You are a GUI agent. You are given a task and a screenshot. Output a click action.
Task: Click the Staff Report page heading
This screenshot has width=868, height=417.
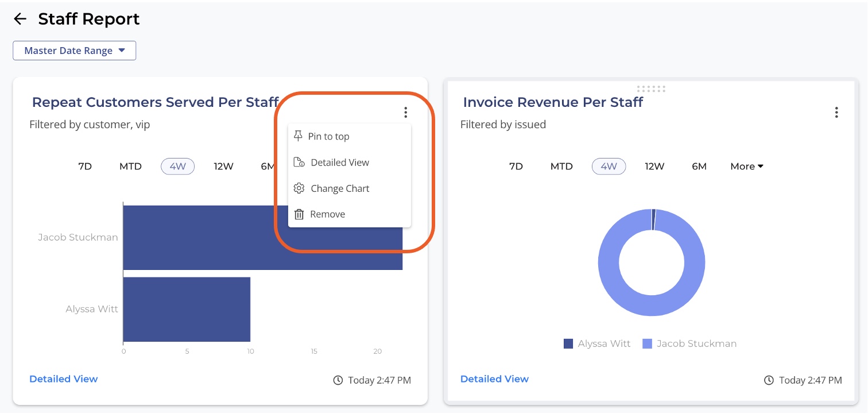(89, 19)
